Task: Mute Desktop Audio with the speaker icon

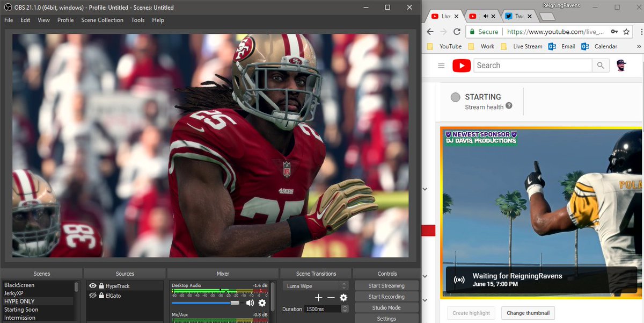Action: [x=250, y=303]
